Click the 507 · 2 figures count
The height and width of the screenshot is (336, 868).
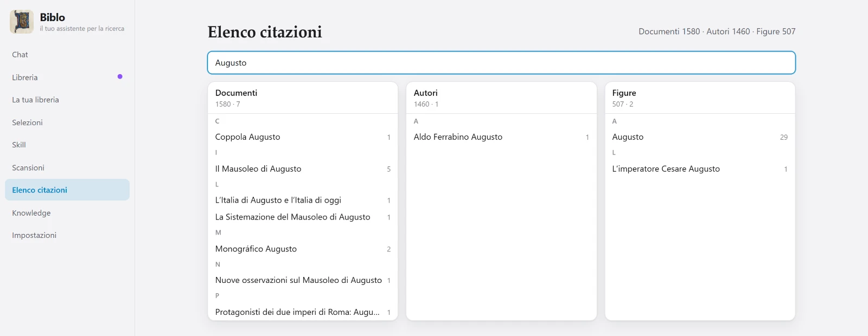pos(623,104)
